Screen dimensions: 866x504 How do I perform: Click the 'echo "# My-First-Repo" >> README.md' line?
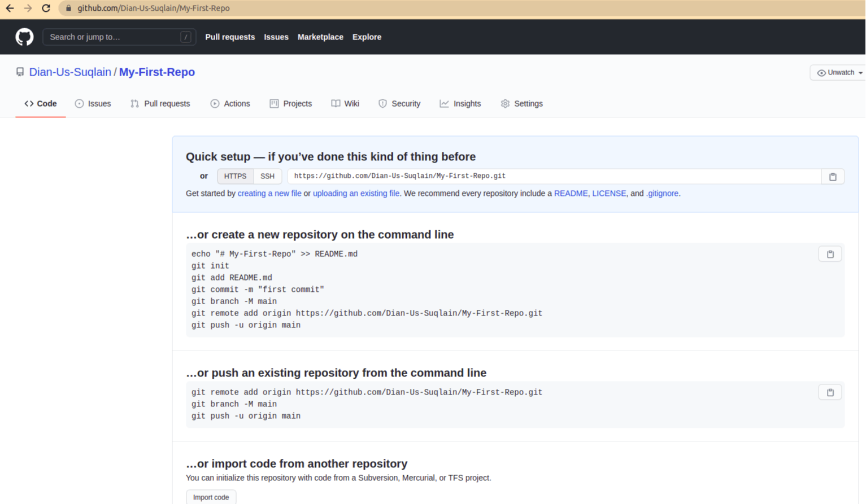point(274,254)
